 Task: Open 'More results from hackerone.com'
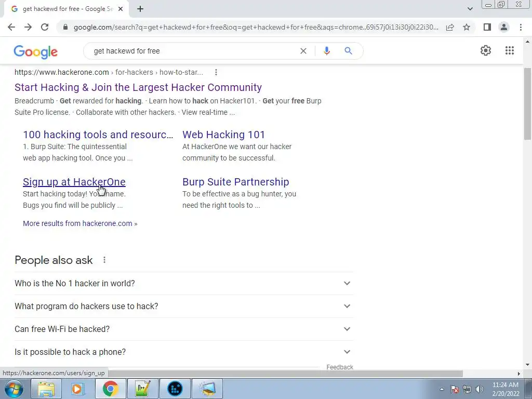point(80,223)
